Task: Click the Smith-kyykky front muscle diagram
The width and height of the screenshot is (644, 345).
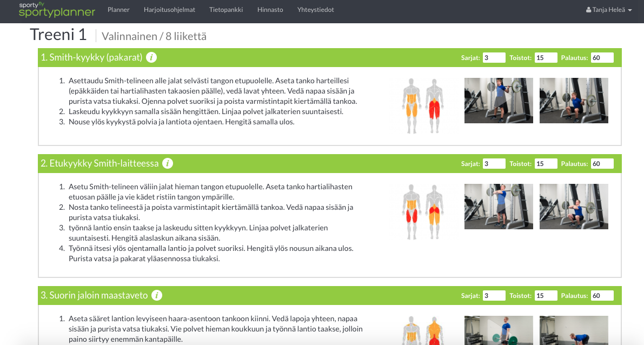Action: click(x=411, y=105)
